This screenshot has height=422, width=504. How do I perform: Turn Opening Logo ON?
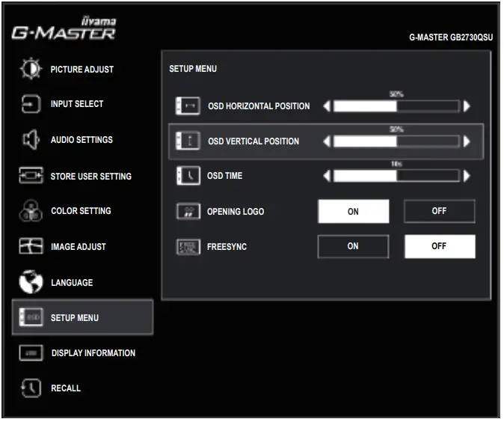(x=353, y=211)
